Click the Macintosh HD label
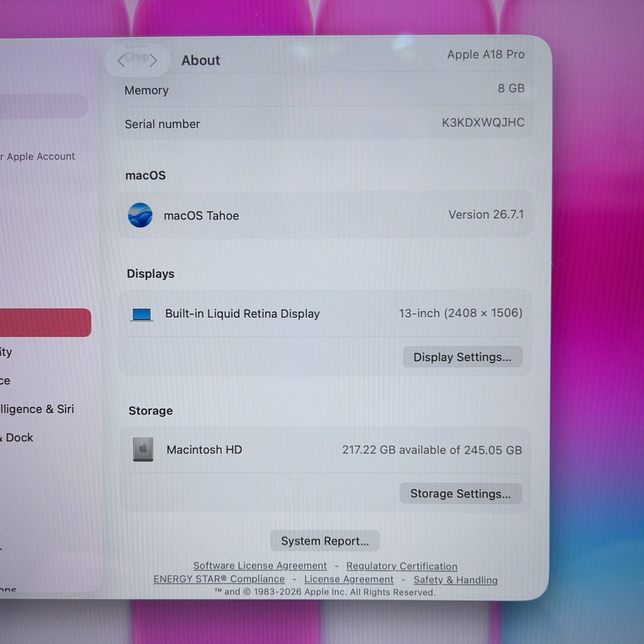 204,450
